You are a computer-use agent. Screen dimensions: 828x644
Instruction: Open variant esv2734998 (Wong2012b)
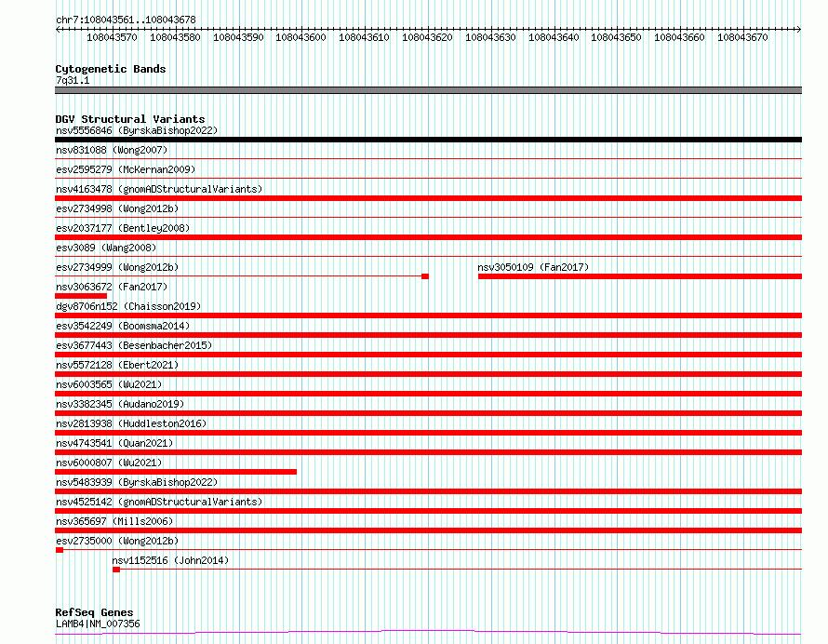(117, 208)
